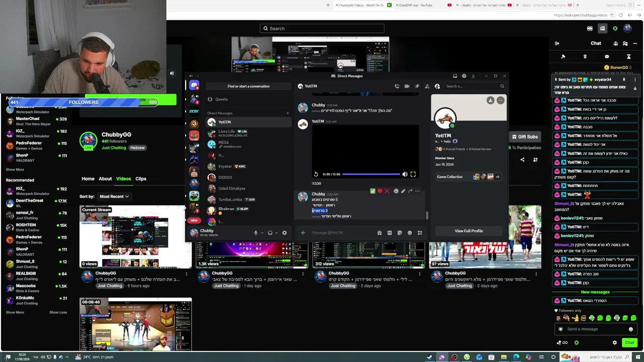Open the Discord help icon

coord(464,76)
